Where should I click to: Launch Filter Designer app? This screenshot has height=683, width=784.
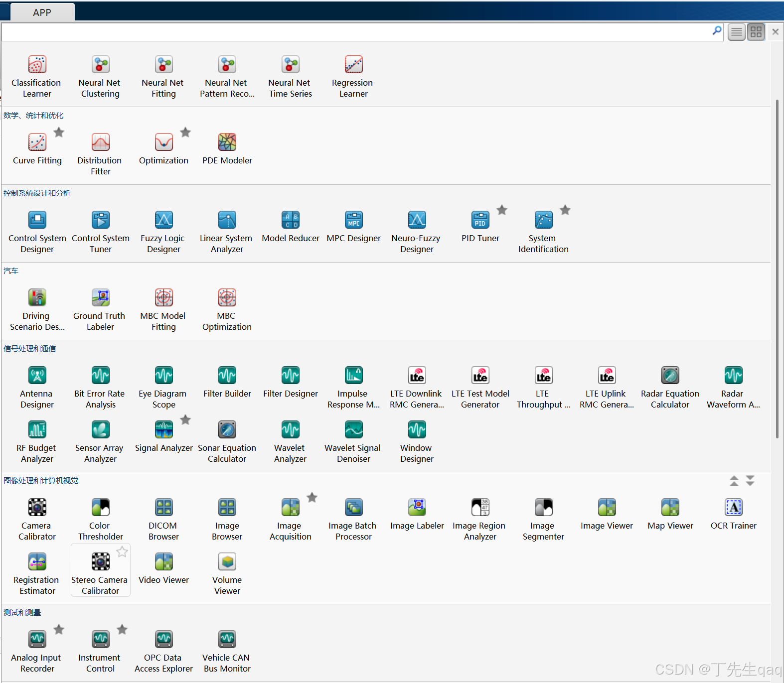click(290, 383)
